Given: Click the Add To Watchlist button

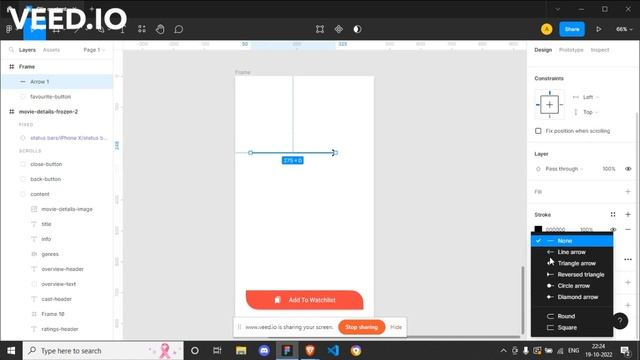Looking at the screenshot, I should tap(304, 300).
